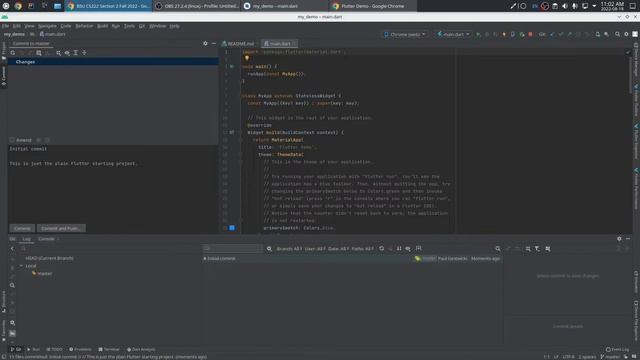Open the Window menu
This screenshot has width=640, height=360.
point(158,26)
